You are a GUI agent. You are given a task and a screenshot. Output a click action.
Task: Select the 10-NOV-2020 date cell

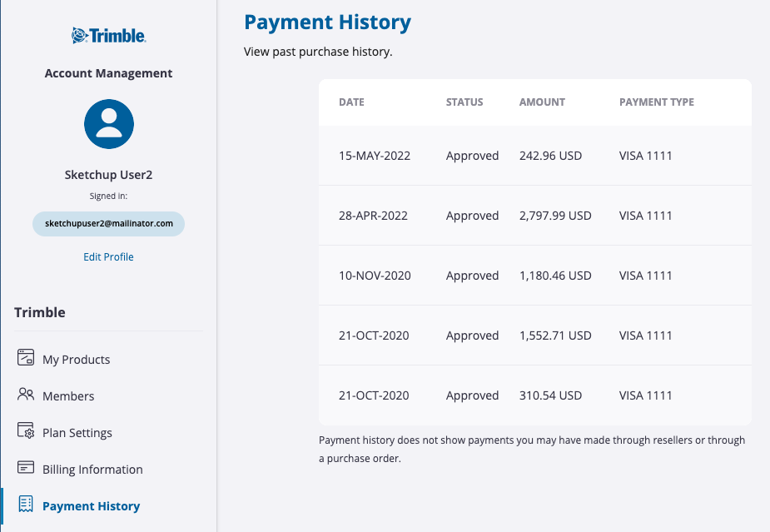(x=375, y=276)
